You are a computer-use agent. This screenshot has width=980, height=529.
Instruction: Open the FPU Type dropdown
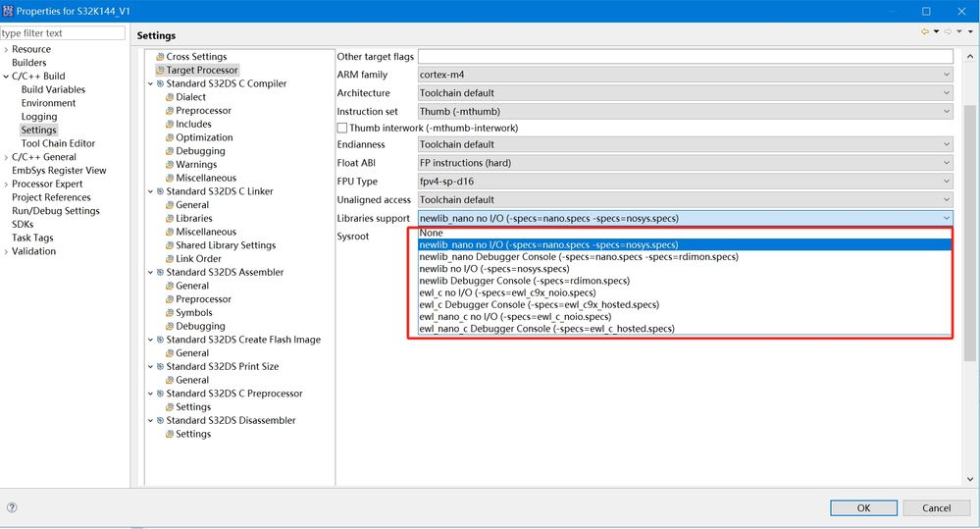[x=686, y=182]
